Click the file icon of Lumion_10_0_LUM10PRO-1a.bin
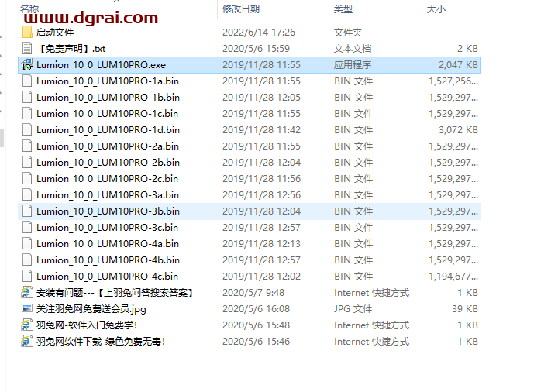The image size is (558, 392). [x=27, y=81]
